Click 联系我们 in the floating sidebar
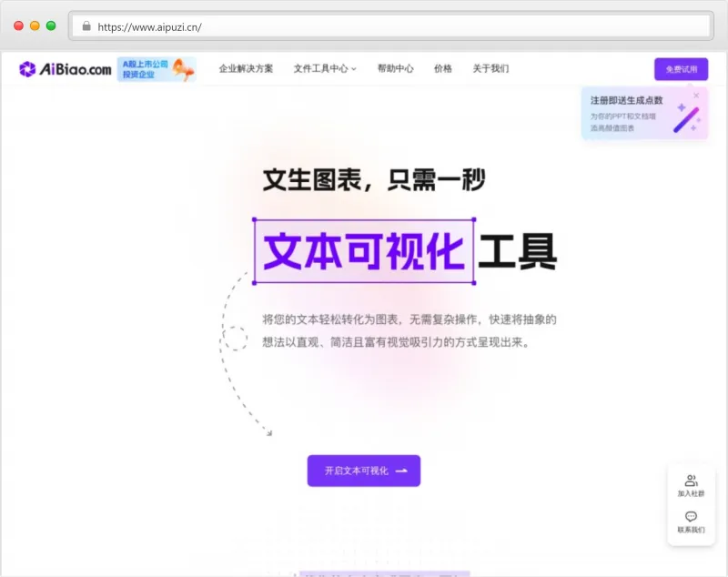The width and height of the screenshot is (728, 577). 692,528
